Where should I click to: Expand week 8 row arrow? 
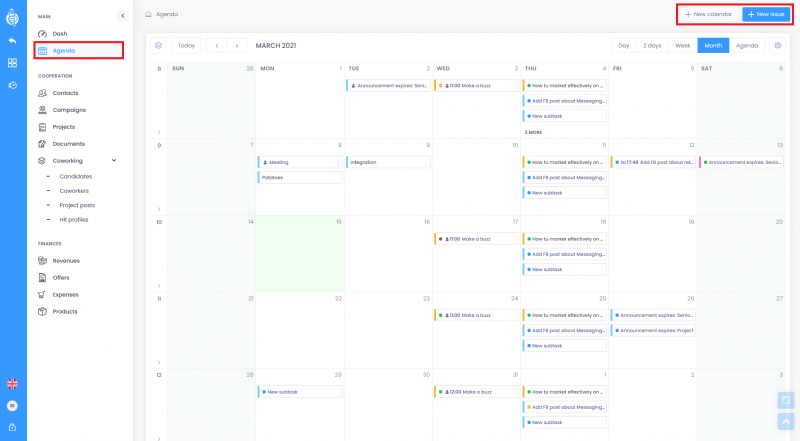(x=159, y=132)
